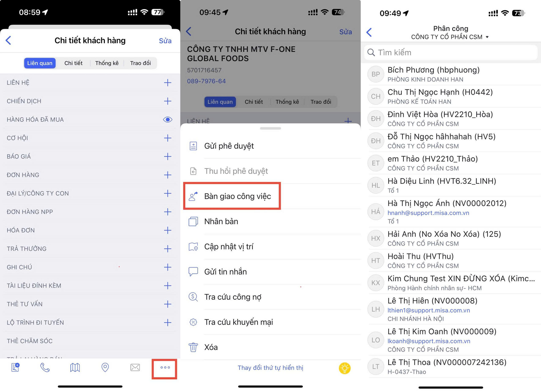Tap the add note icon at bottom left

click(15, 367)
